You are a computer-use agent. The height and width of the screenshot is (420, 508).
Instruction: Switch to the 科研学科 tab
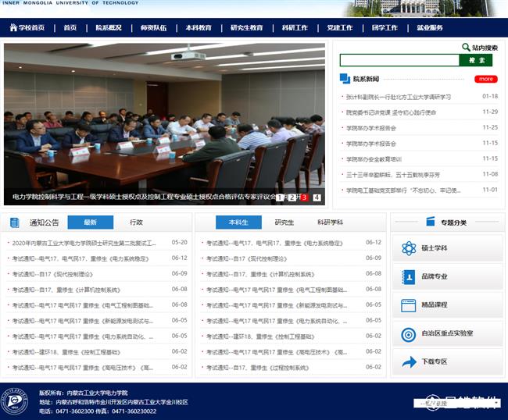329,222
